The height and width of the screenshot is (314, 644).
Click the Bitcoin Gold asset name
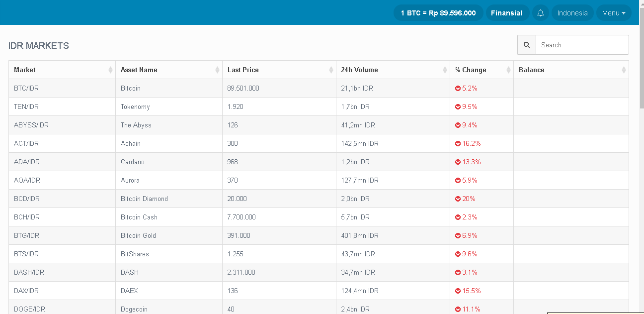point(138,235)
